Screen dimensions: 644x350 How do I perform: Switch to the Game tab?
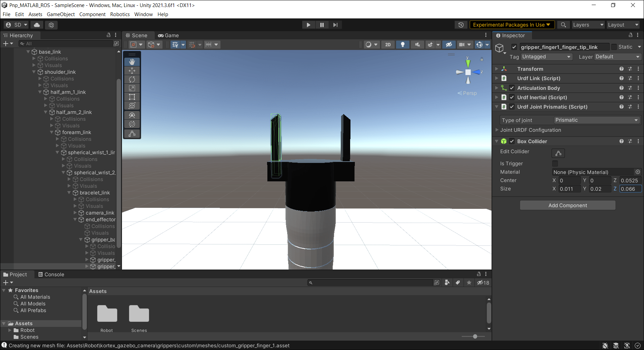click(169, 35)
